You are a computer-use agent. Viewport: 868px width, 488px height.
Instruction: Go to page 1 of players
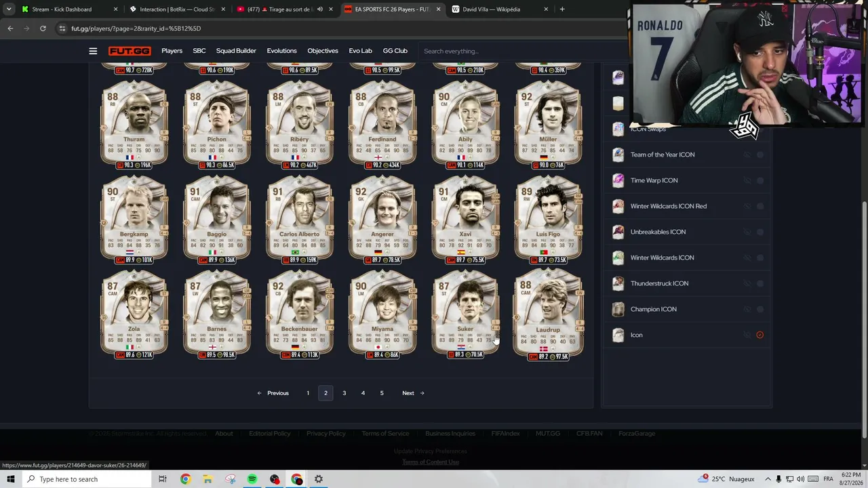(x=307, y=393)
